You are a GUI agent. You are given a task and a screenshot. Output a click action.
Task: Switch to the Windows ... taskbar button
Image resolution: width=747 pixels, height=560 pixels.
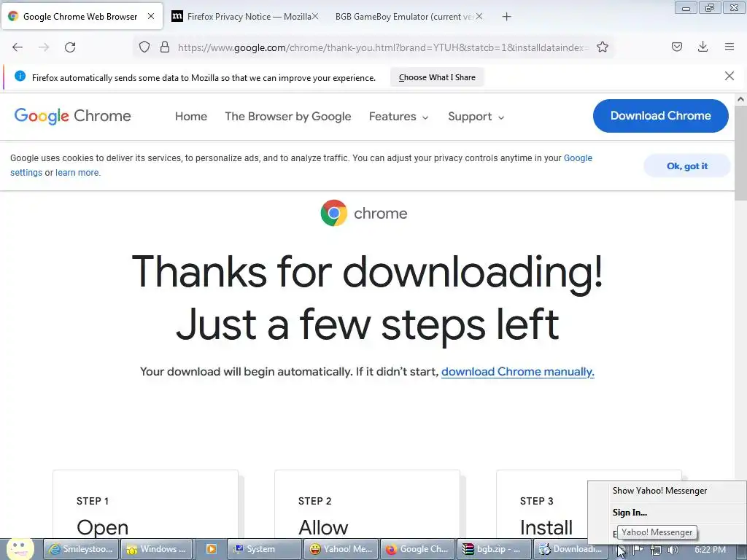pos(157,549)
